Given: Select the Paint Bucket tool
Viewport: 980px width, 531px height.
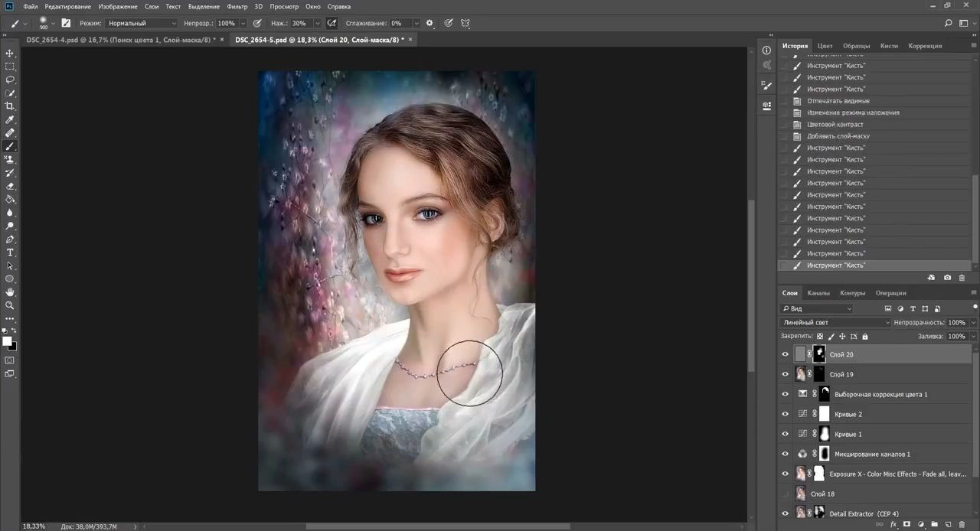Looking at the screenshot, I should 10,199.
